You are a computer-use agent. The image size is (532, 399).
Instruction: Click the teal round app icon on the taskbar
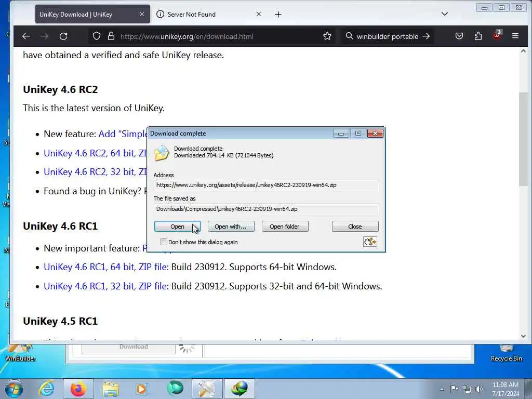click(x=175, y=388)
